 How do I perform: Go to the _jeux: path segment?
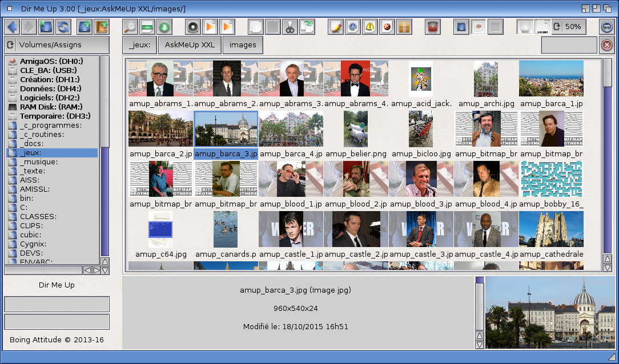[x=139, y=45]
